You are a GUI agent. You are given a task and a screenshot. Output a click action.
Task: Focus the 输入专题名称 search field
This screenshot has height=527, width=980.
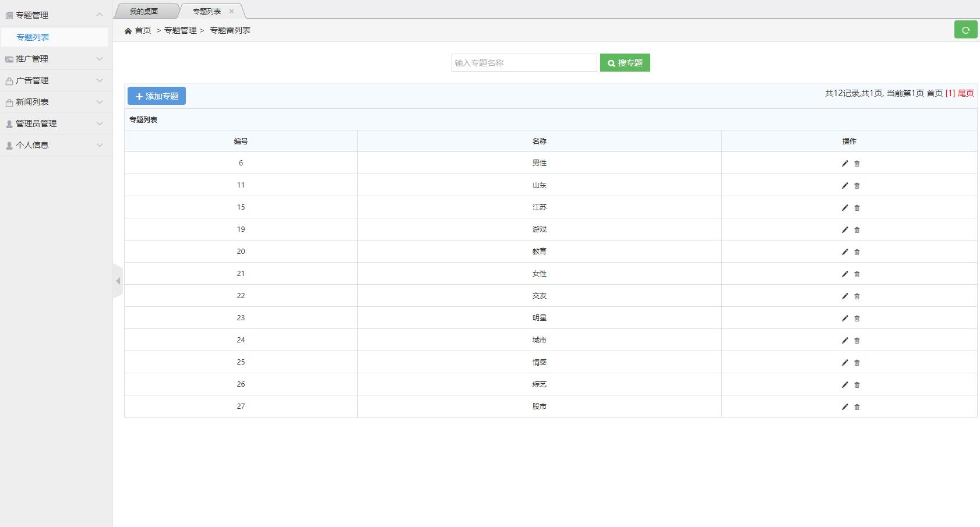(x=524, y=63)
